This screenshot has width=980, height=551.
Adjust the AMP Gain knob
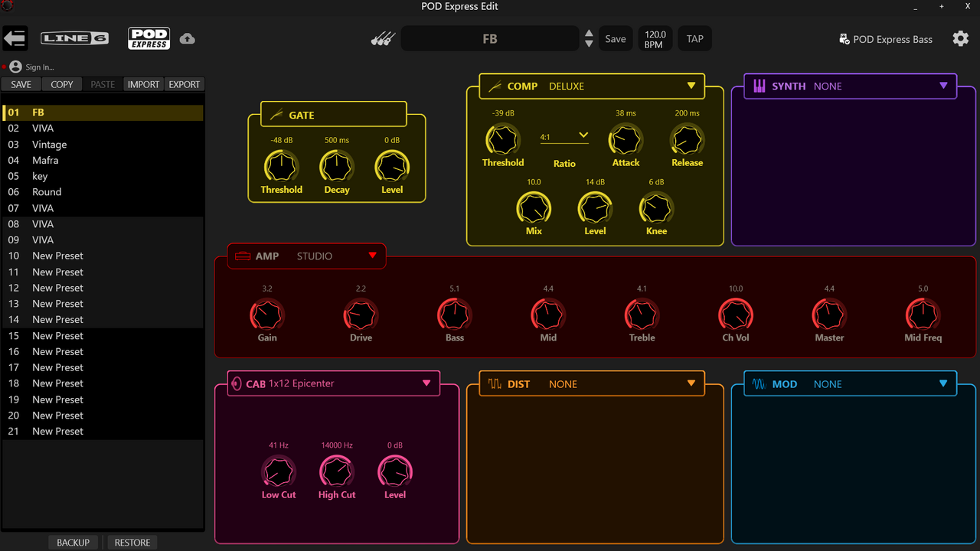point(267,315)
